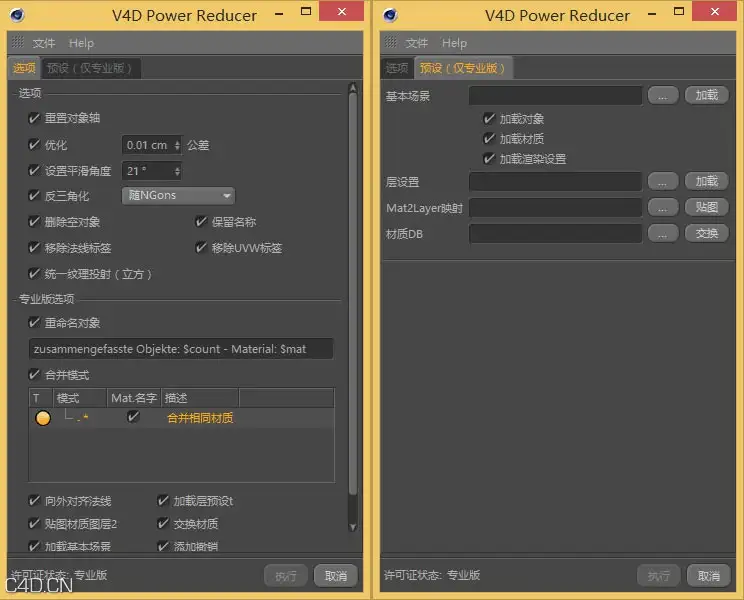Toggle the 添加撤销 checkbox

click(x=163, y=546)
